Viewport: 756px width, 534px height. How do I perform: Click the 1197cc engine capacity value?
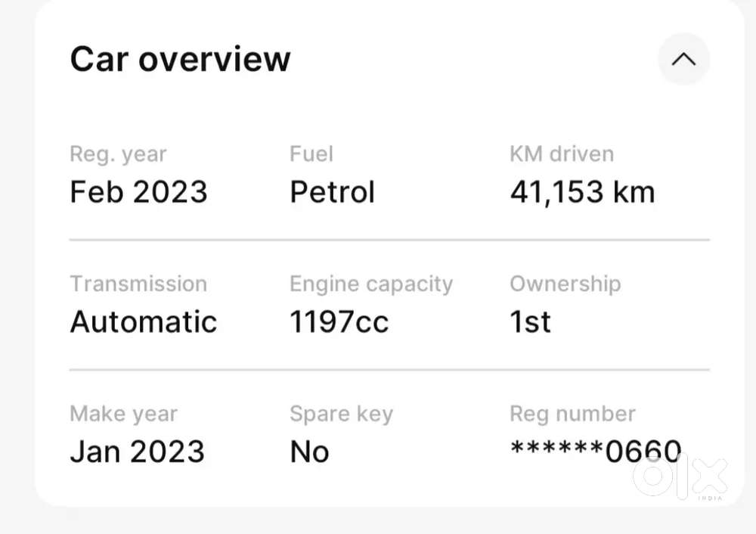click(x=339, y=321)
